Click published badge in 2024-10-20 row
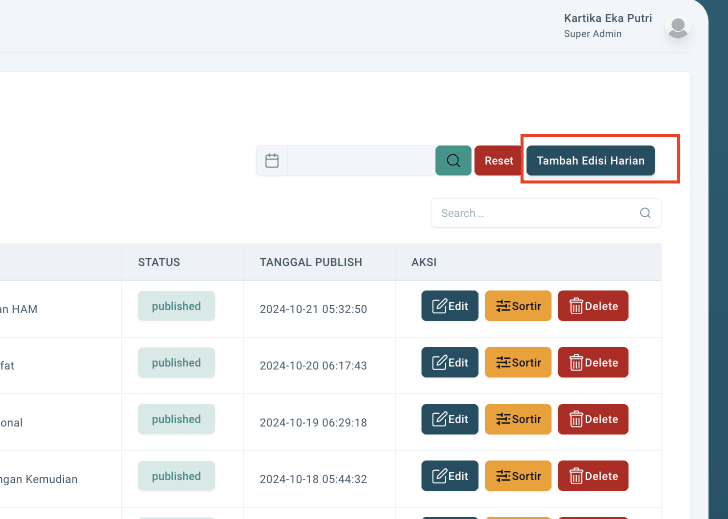This screenshot has width=728, height=519. (176, 363)
